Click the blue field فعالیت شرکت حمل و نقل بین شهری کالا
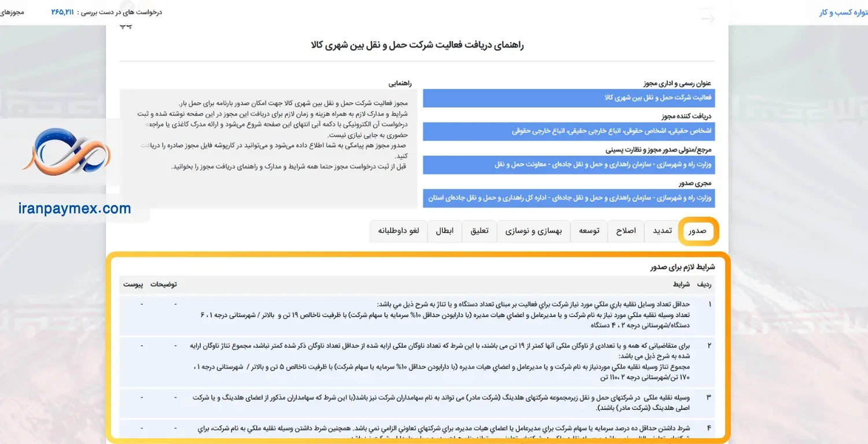Image resolution: width=868 pixels, height=444 pixels. coord(569,98)
